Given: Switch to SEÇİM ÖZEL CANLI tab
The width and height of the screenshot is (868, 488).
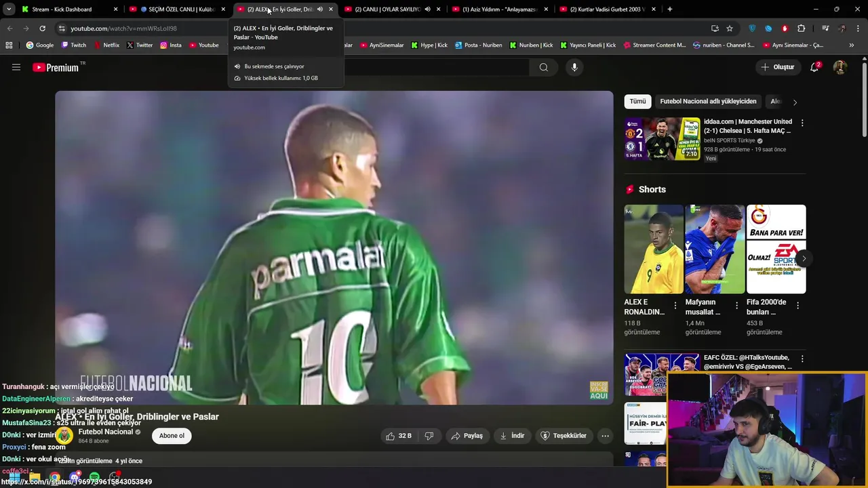Looking at the screenshot, I should 176,9.
